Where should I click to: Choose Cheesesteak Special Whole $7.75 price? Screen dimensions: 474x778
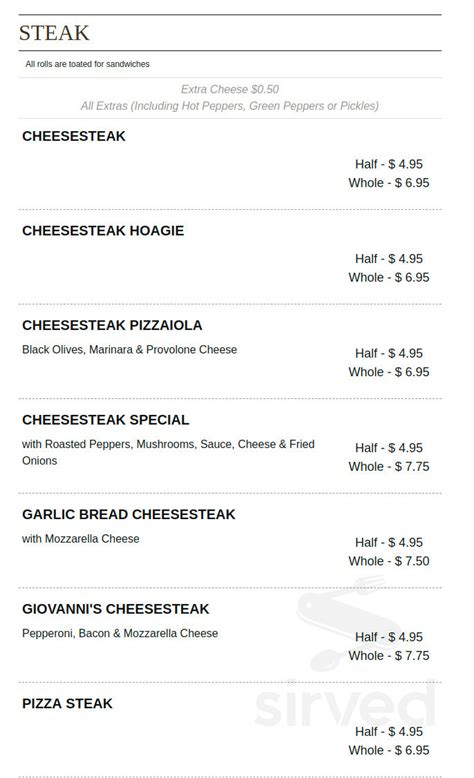(389, 466)
